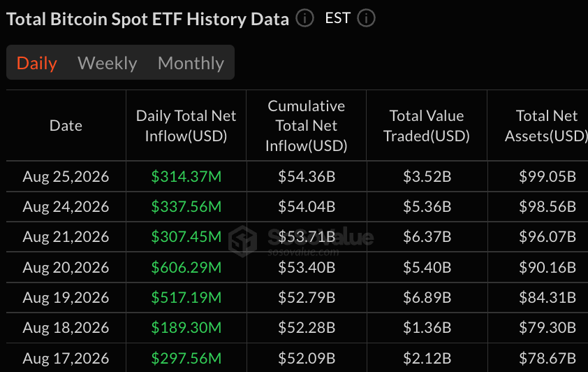
Task: Click the $78.67B net assets cell
Action: tap(547, 358)
